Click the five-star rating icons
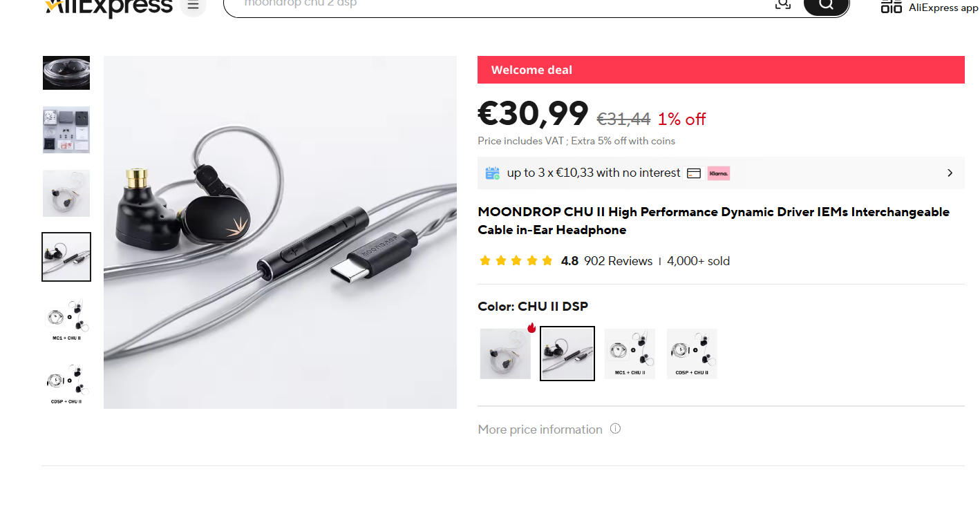980x520 pixels. tap(516, 261)
